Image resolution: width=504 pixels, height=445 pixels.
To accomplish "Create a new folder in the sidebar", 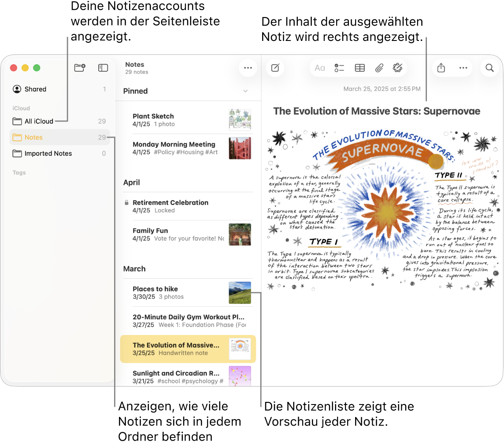I will pos(80,68).
